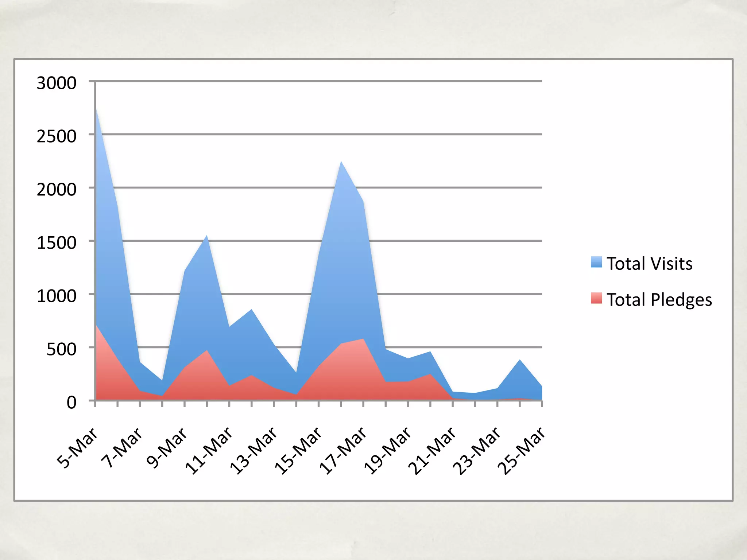
Task: Click the 500 y-axis value label
Action: [x=61, y=349]
